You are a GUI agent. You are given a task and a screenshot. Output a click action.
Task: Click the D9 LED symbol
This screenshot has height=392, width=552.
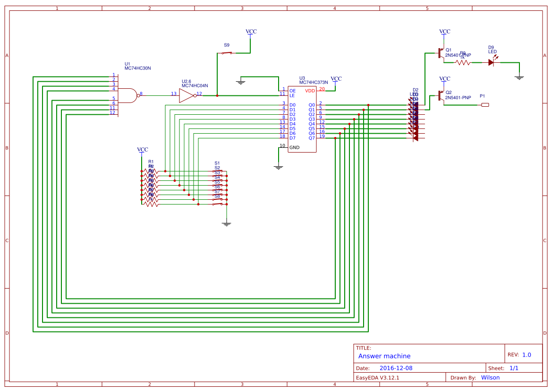point(491,61)
